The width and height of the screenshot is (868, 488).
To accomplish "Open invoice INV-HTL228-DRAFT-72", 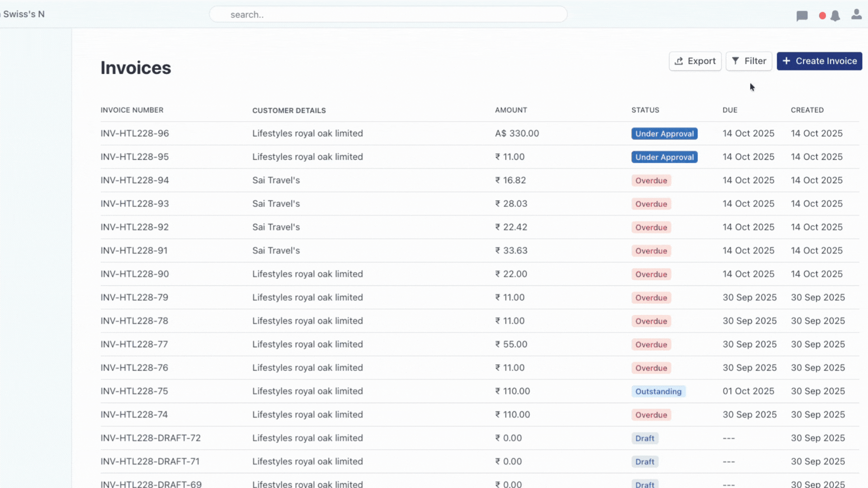I will tap(150, 438).
